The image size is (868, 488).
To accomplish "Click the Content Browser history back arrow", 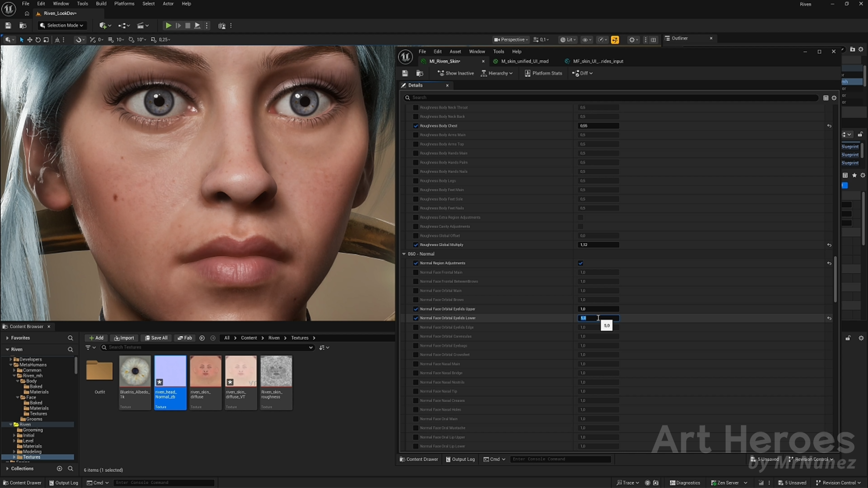I will click(x=202, y=338).
